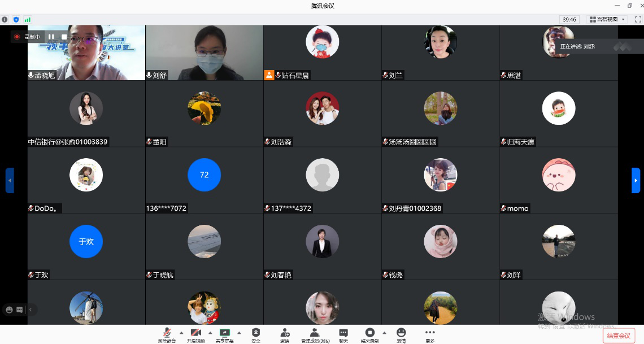This screenshot has width=644, height=344.
Task: Open the 邀请 invite dialog
Action: [x=285, y=335]
